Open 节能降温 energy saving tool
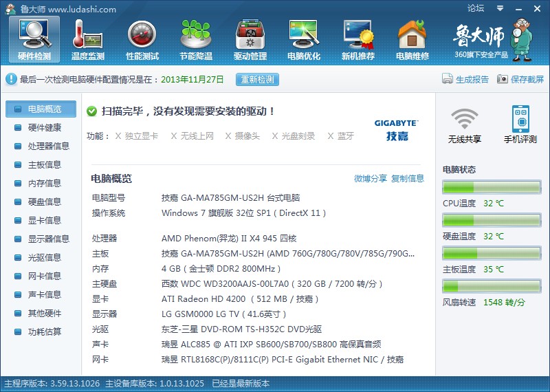 click(196, 40)
